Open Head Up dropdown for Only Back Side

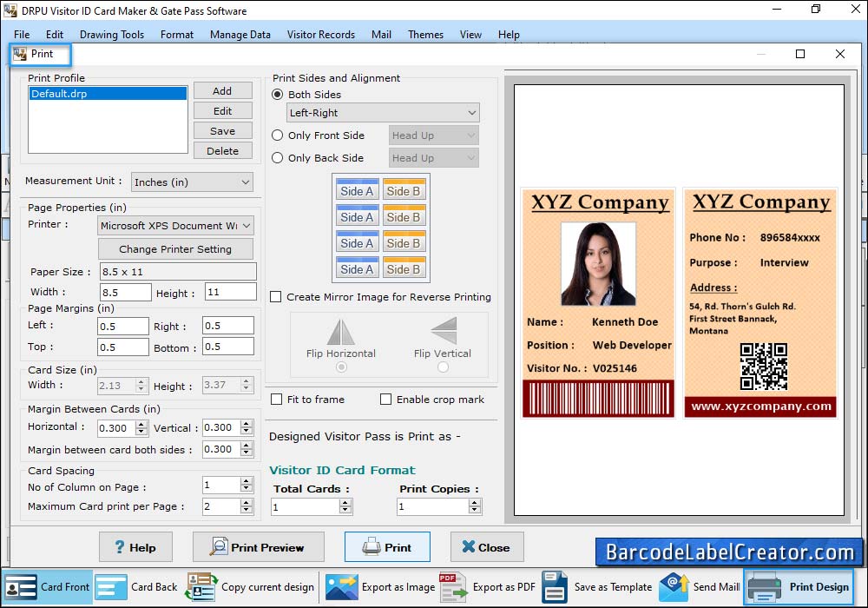click(x=433, y=158)
